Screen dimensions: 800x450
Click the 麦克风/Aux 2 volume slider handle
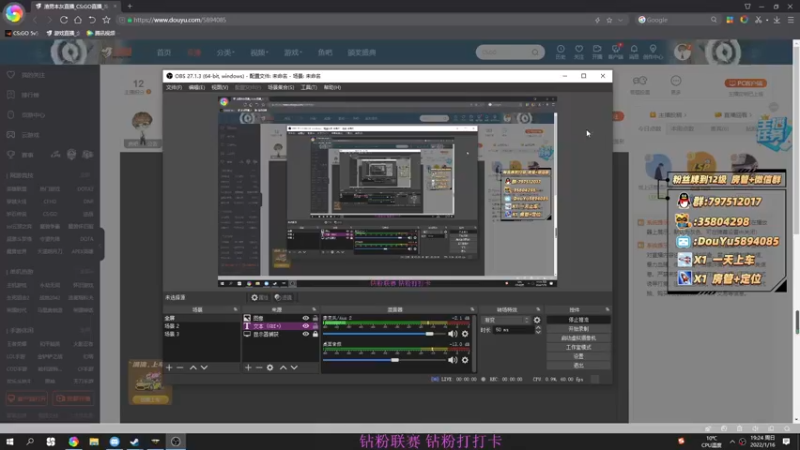click(x=430, y=334)
